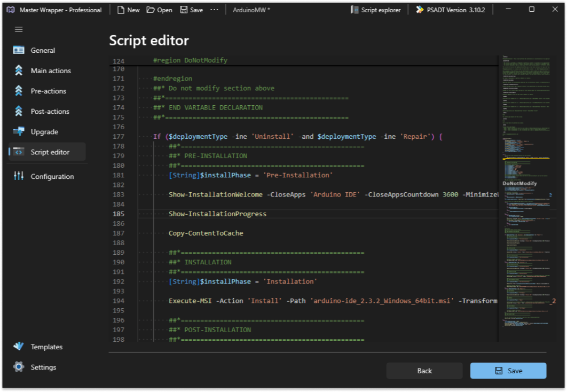The image size is (567, 392).
Task: Click the Execute-MSI command on line 194
Action: pyautogui.click(x=190, y=301)
